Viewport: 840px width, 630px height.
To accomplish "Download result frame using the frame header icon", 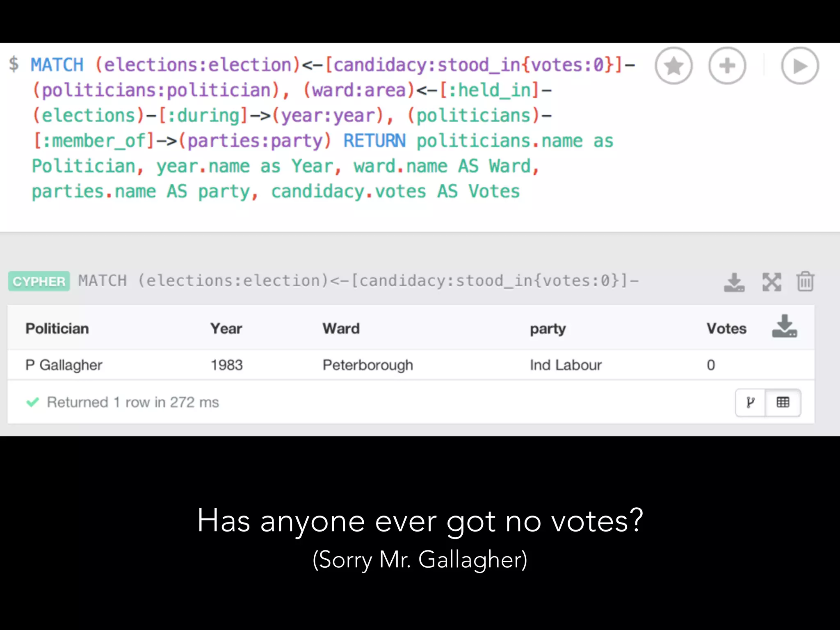I will 734,282.
